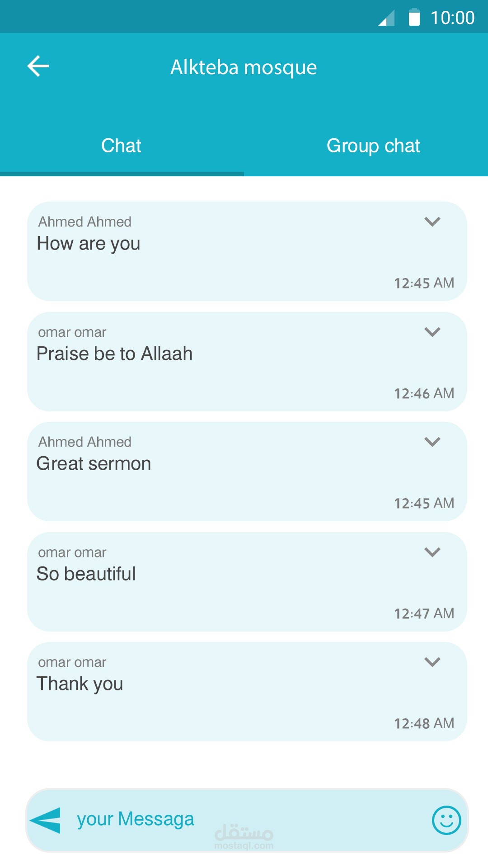Tap the battery status icon
488x868 pixels.
tap(414, 18)
